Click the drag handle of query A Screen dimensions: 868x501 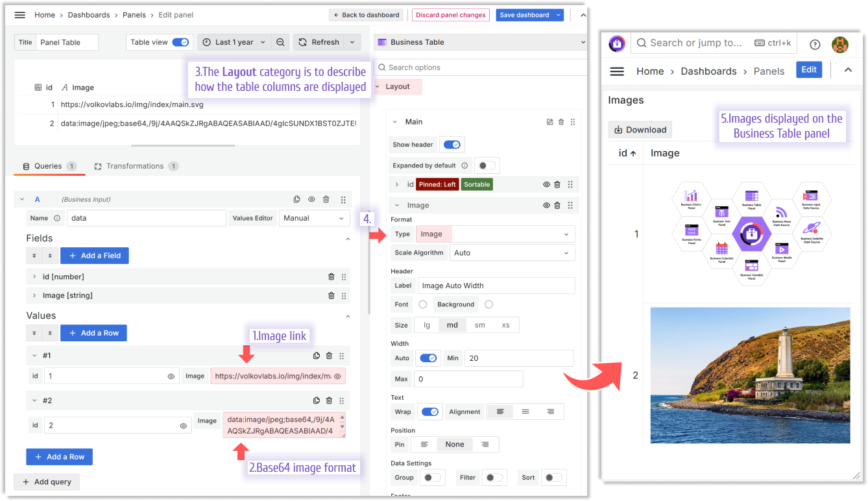(343, 200)
